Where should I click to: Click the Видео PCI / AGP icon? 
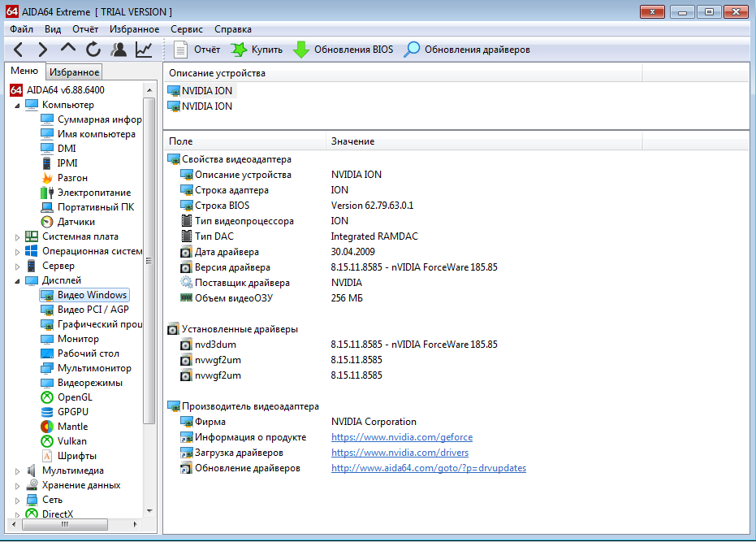click(47, 310)
